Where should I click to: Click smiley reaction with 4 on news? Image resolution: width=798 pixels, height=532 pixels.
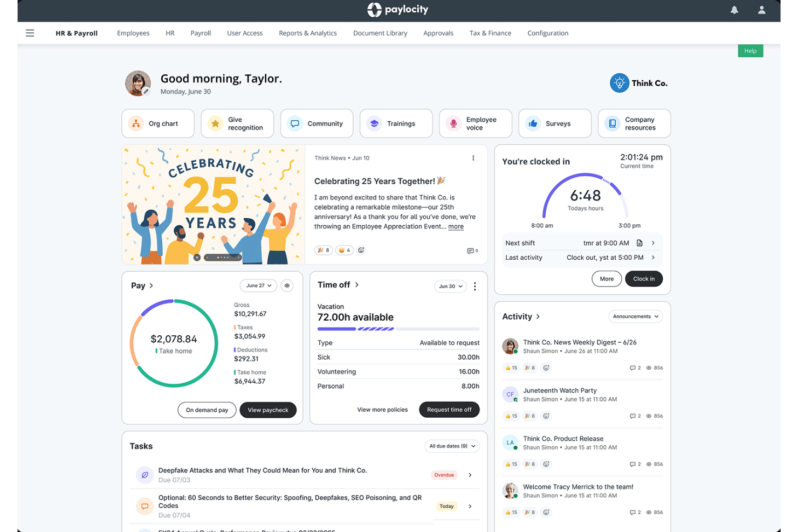(344, 250)
